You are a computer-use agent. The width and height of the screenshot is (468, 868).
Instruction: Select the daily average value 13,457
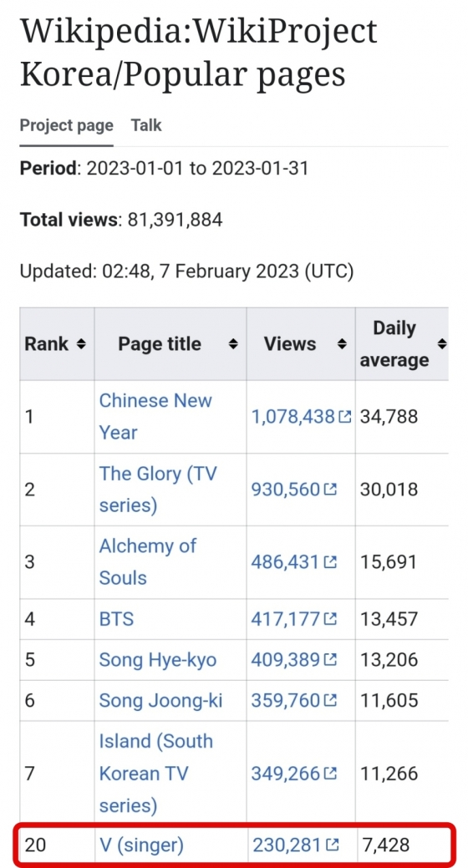(389, 619)
